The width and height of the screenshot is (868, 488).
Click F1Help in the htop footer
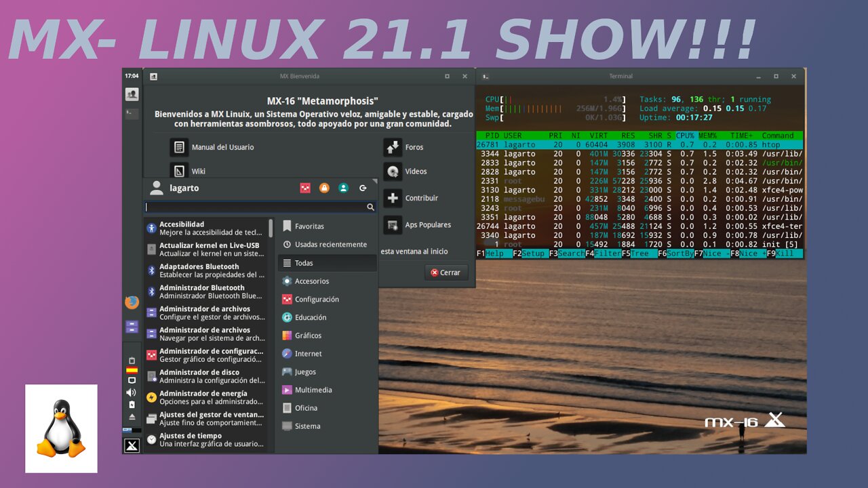point(494,253)
